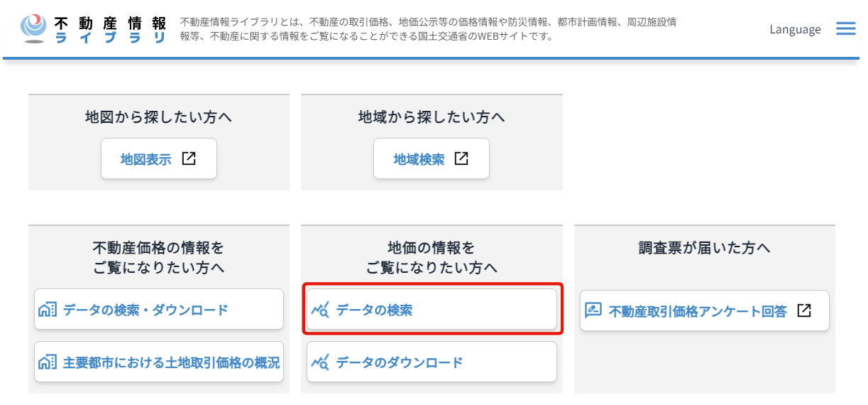Viewport: 868px width, 405px height.
Task: Click the building icon on 主要都市における土地取引価格の概況
Action: click(48, 362)
